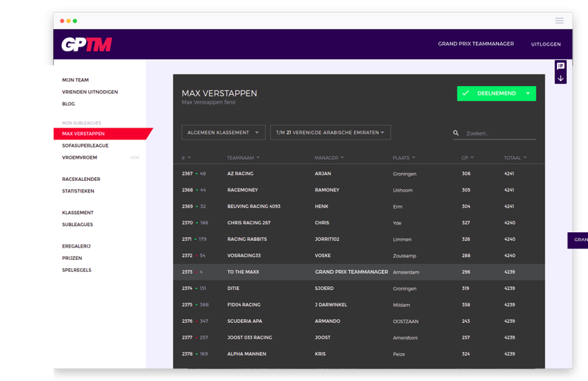Click the download arrow icon

click(x=561, y=78)
